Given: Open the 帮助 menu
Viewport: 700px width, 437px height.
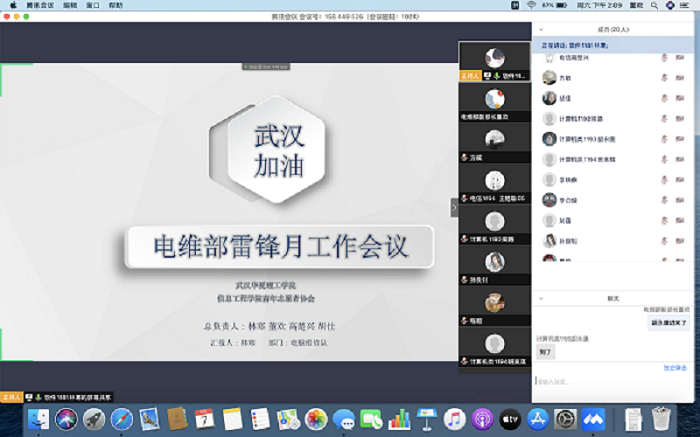Looking at the screenshot, I should 116,5.
